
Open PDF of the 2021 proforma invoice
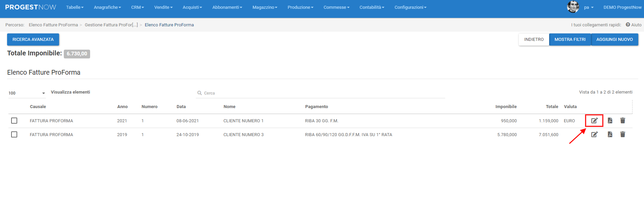(610, 121)
